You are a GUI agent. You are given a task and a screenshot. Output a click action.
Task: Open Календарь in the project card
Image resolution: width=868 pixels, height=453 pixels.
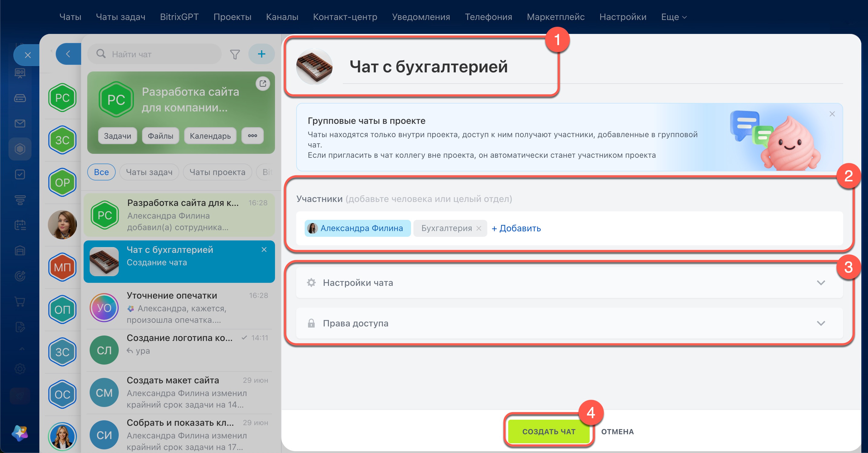click(210, 136)
